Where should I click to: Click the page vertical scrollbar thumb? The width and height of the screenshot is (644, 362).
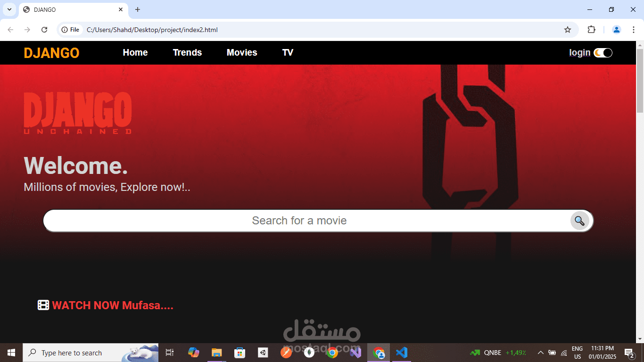(640, 80)
